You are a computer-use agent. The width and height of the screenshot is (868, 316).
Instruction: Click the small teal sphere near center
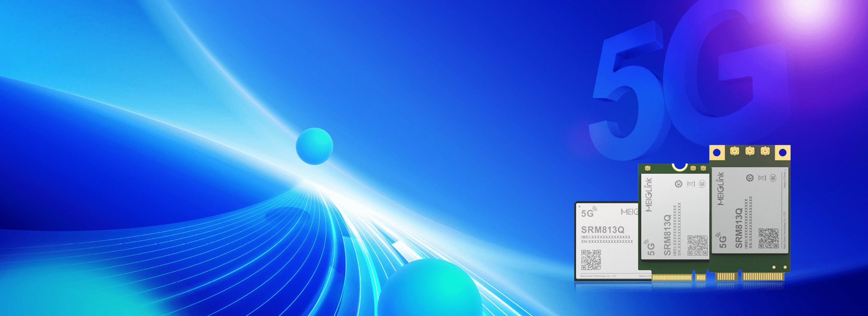tap(314, 146)
